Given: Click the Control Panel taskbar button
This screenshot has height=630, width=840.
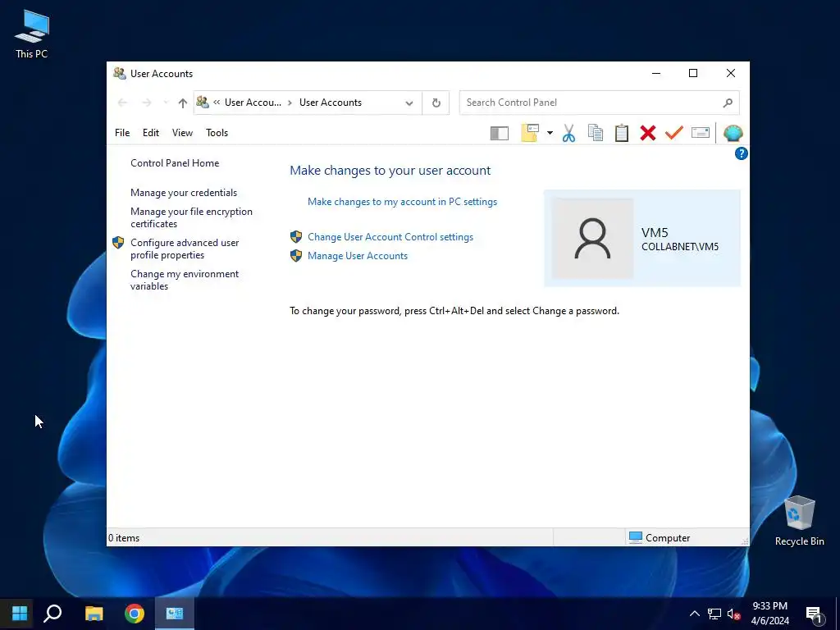Looking at the screenshot, I should point(175,613).
